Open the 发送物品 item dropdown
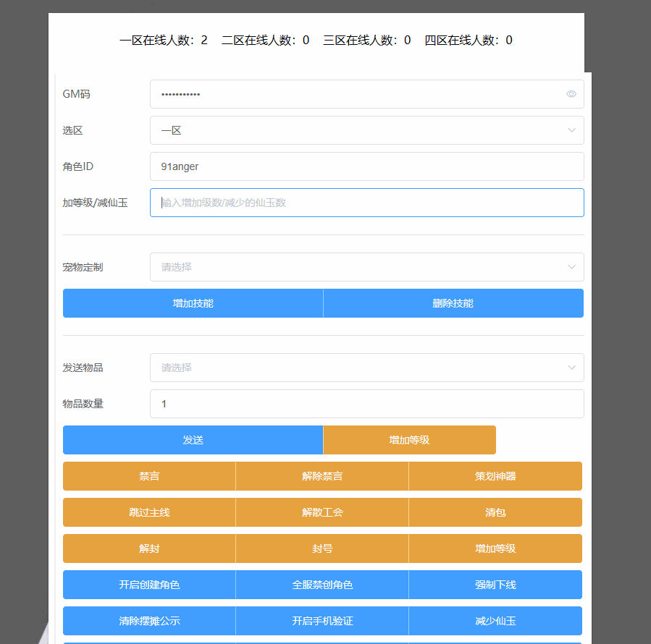 tap(366, 368)
